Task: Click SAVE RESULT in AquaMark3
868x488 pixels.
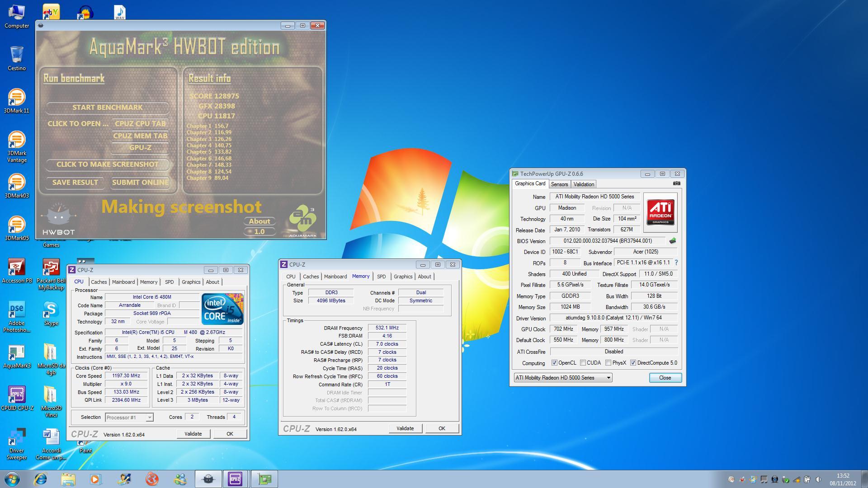Action: 75,183
